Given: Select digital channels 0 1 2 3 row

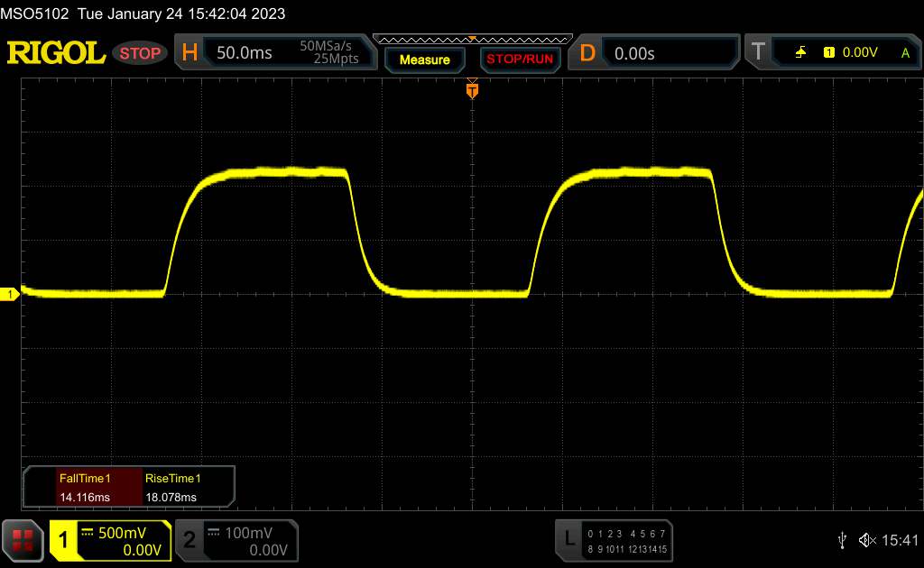Looking at the screenshot, I should click(x=605, y=534).
